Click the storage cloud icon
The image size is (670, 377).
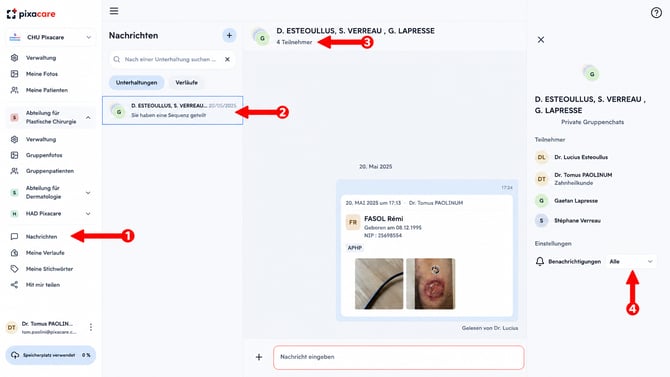tap(15, 355)
